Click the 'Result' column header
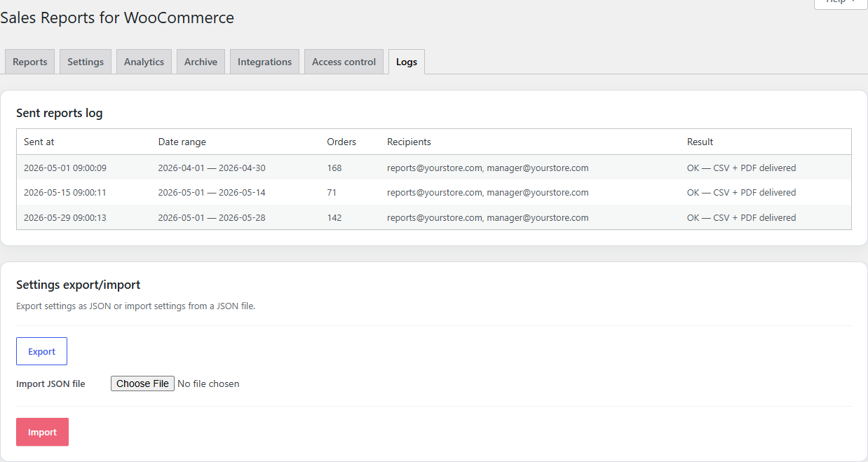This screenshot has height=462, width=868. 700,142
